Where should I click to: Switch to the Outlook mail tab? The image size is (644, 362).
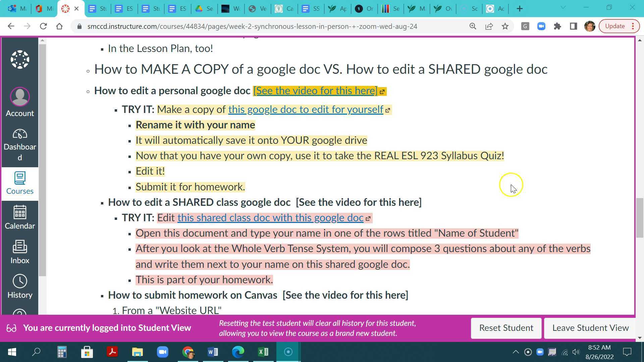coord(17,9)
